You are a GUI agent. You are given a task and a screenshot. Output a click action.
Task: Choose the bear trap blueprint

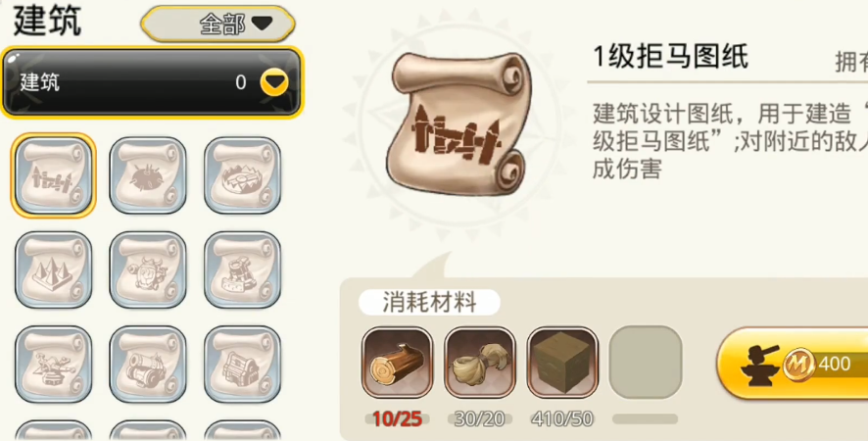[x=242, y=175]
